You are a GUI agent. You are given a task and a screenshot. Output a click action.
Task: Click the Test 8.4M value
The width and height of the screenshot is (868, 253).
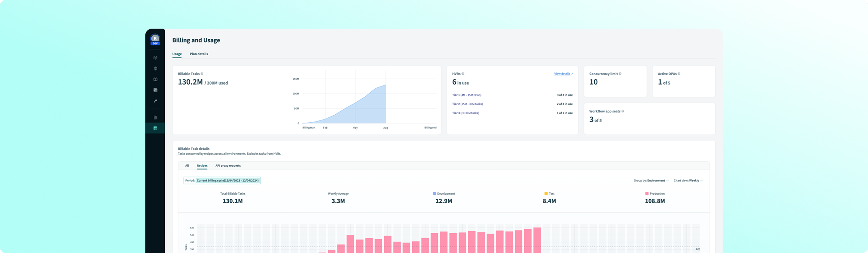549,201
